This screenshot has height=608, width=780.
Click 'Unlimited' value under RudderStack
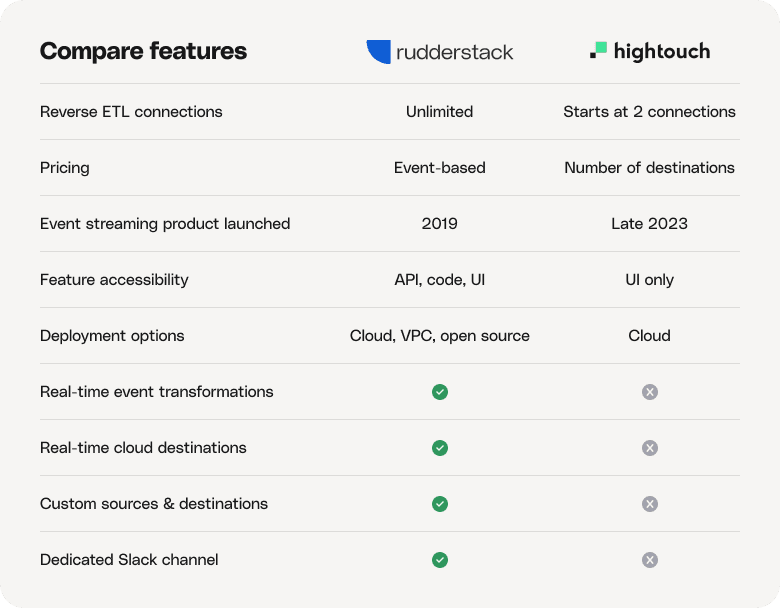tap(439, 112)
